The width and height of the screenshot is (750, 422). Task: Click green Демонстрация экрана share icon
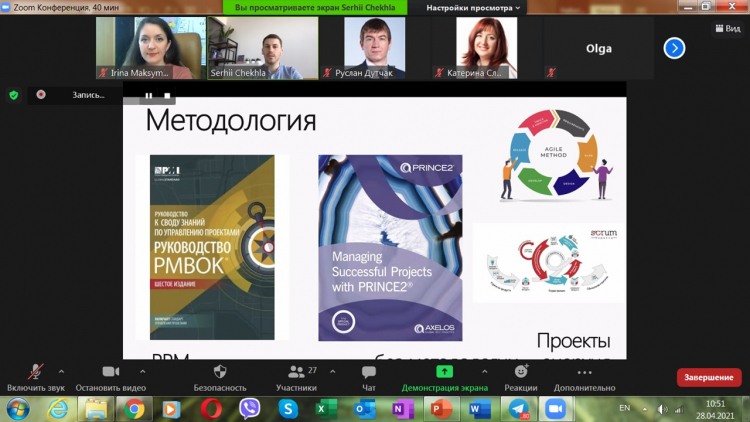click(444, 372)
